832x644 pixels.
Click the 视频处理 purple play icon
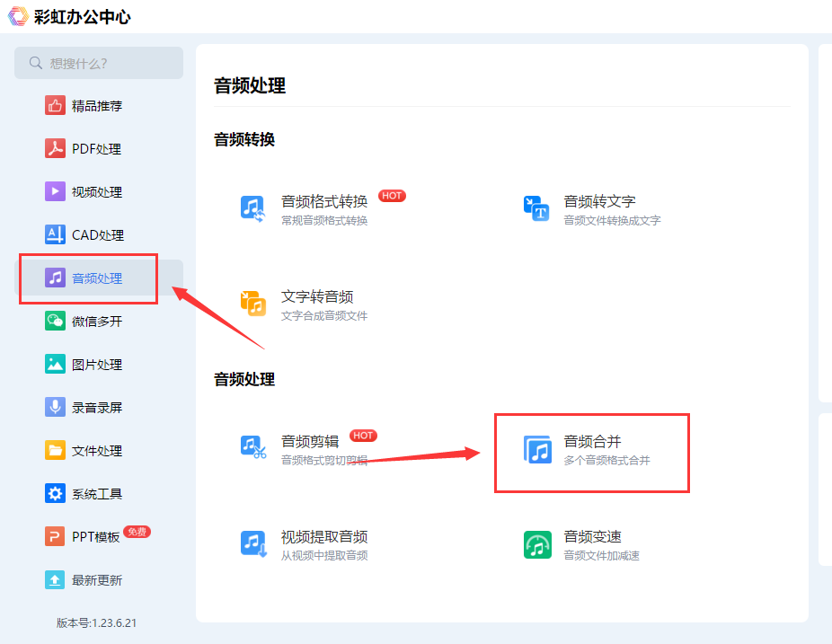[55, 191]
